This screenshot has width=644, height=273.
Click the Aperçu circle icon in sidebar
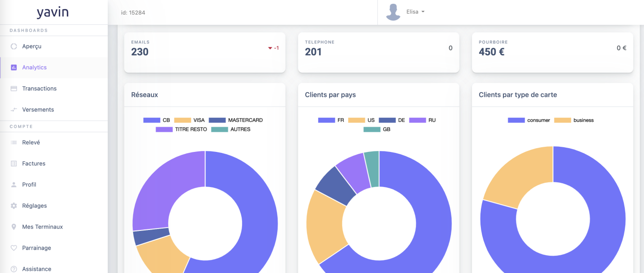(14, 46)
